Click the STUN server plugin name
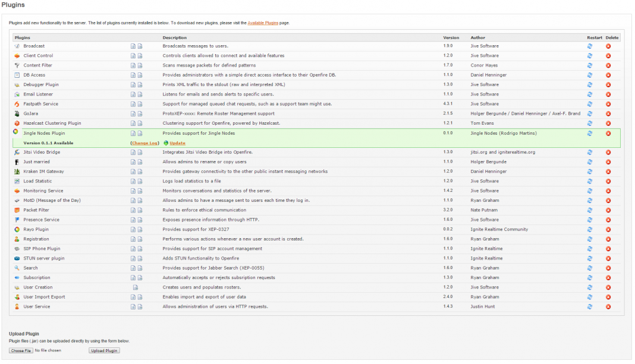 coord(44,258)
